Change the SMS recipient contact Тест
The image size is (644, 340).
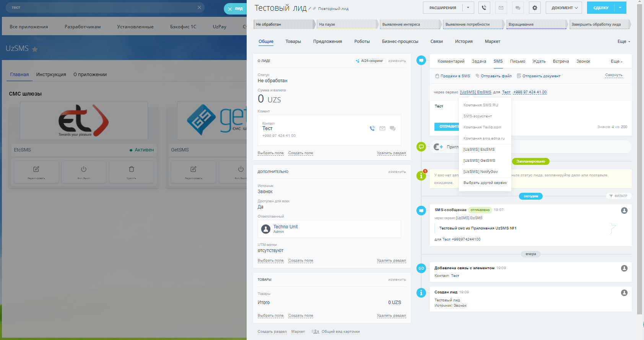[506, 92]
